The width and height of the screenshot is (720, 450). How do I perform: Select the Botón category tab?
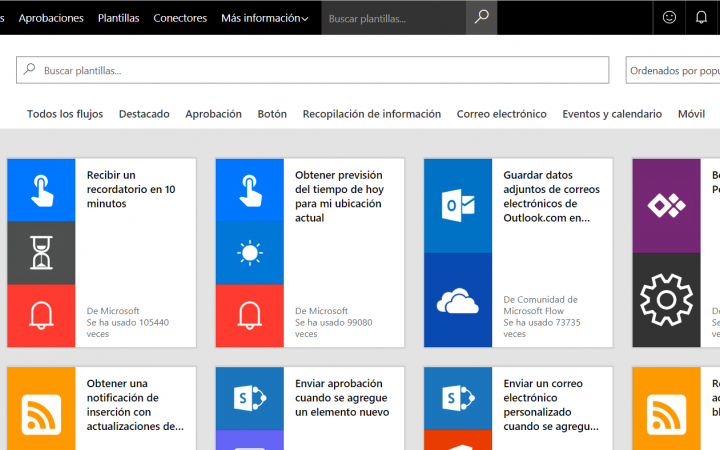(272, 114)
